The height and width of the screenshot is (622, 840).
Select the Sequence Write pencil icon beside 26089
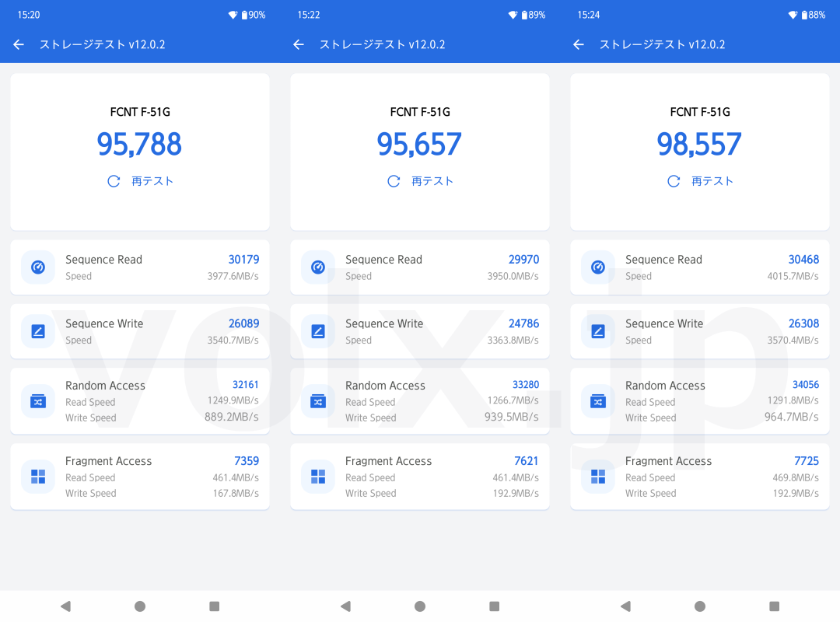[38, 331]
